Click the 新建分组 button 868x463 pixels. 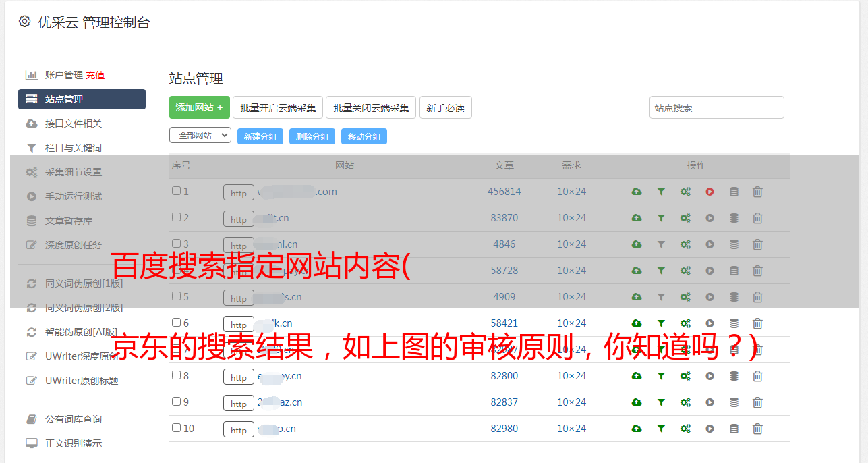coord(260,136)
